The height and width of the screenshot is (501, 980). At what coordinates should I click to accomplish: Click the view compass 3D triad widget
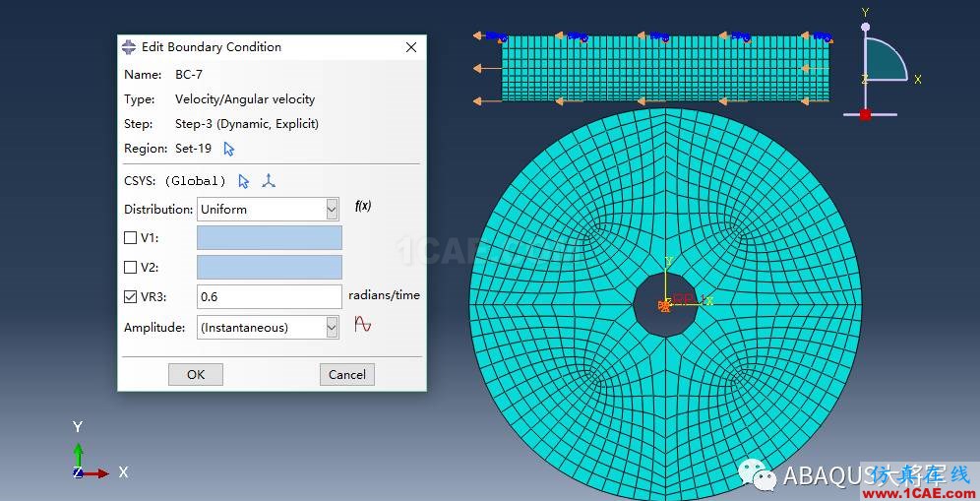coord(882,66)
